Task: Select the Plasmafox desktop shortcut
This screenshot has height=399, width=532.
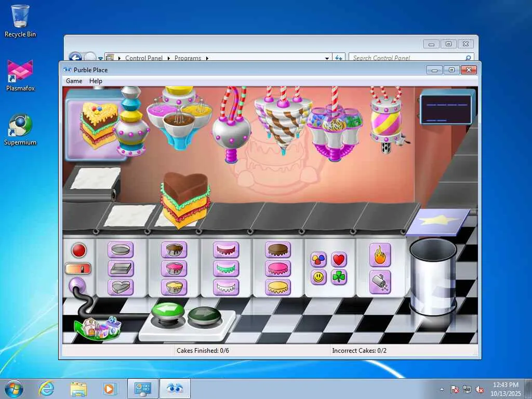Action: 20,76
